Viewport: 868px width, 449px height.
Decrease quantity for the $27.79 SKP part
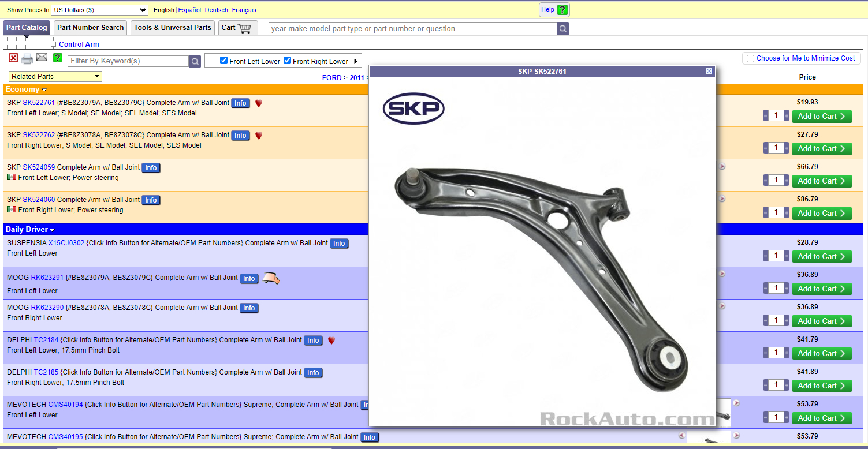click(766, 148)
